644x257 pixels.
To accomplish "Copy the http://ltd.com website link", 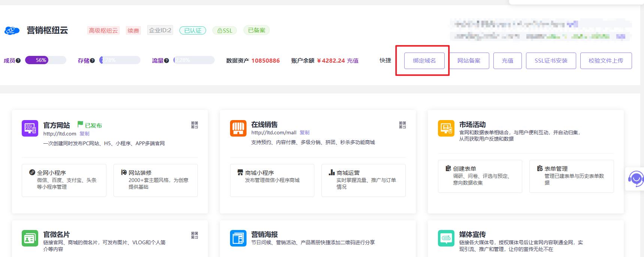I will point(84,134).
